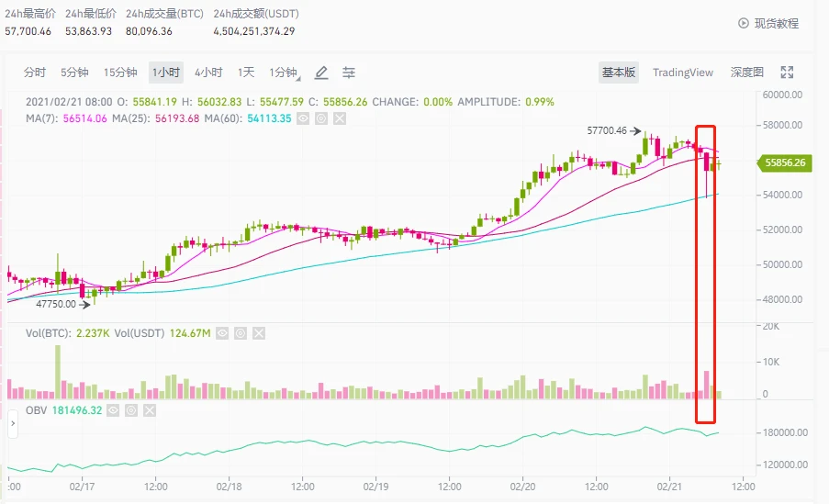This screenshot has height=504, width=829.
Task: Open MA indicator settings gear
Action: 321,118
